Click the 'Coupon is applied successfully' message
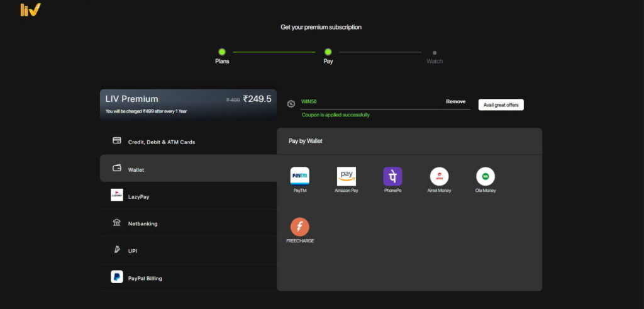Viewport: 644px width, 309px height. point(335,115)
